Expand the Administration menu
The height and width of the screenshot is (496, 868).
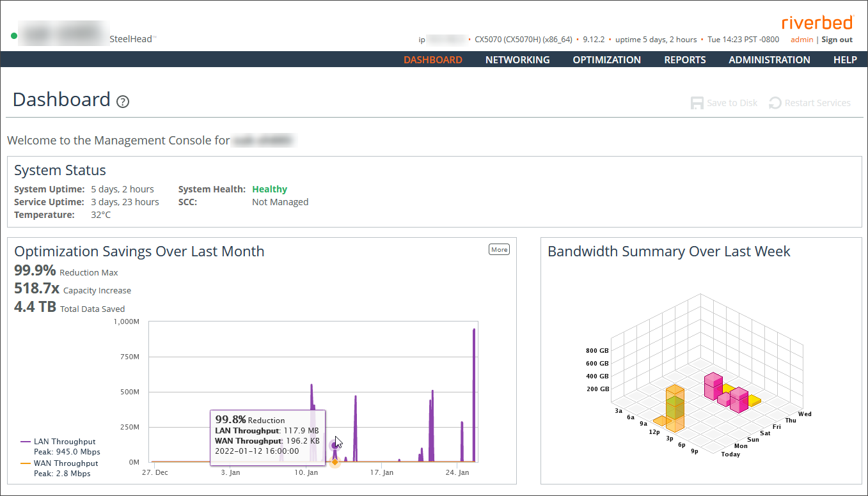[x=769, y=59]
